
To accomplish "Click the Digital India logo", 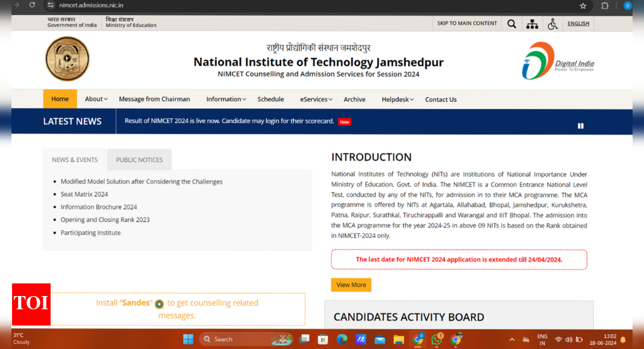I will (x=558, y=60).
